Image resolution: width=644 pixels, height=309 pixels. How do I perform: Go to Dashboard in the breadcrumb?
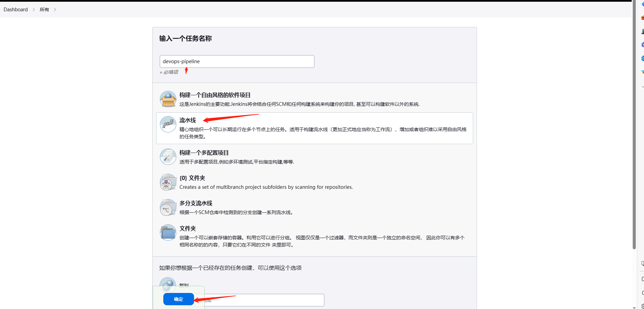pyautogui.click(x=16, y=10)
